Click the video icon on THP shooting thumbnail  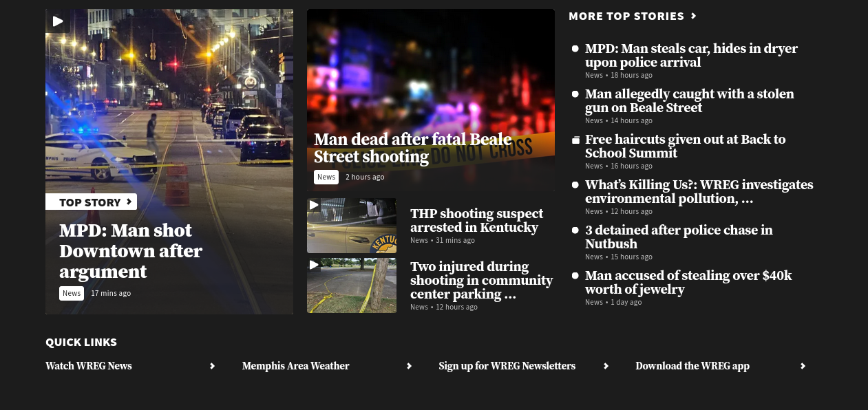[314, 205]
